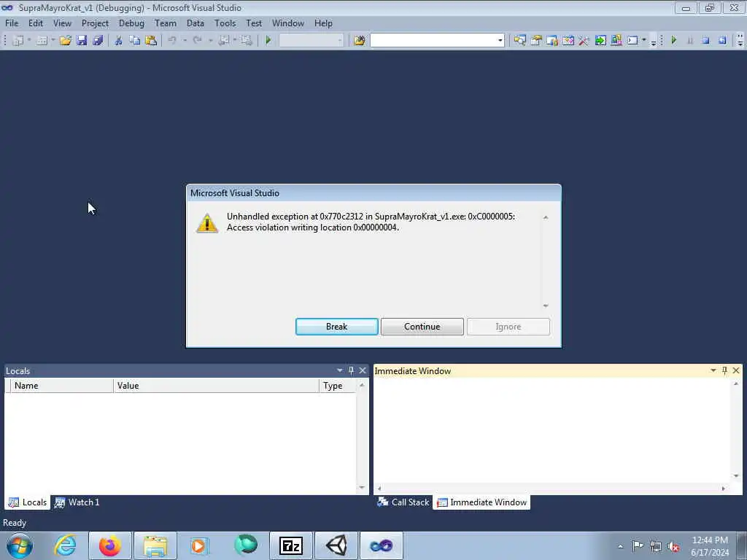Toggle auto-hide pin on Immediate Window
747x560 pixels.
point(724,370)
